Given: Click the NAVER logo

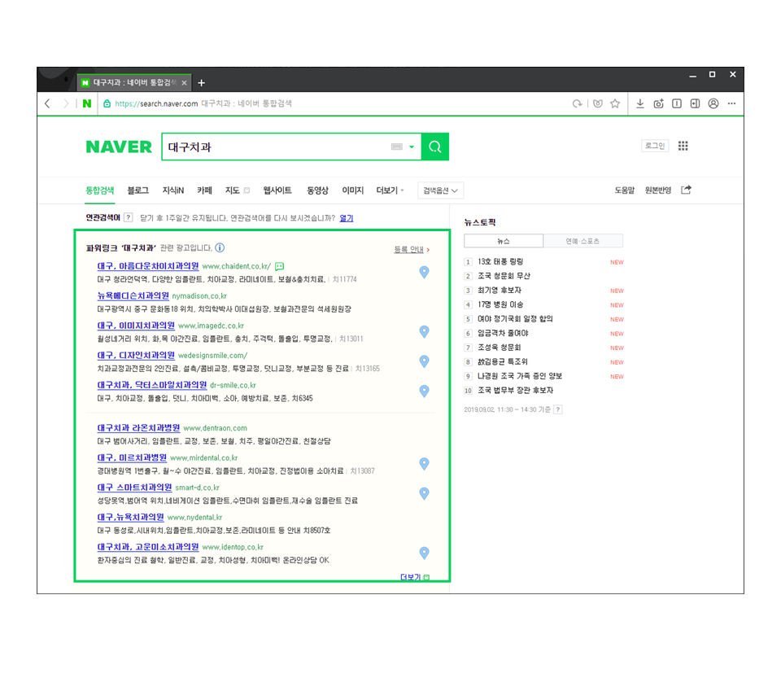Looking at the screenshot, I should (x=119, y=147).
